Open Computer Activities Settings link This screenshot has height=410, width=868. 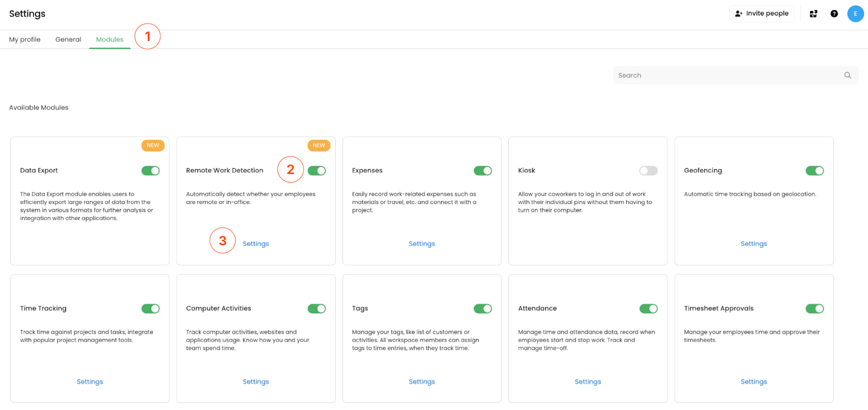coord(256,382)
